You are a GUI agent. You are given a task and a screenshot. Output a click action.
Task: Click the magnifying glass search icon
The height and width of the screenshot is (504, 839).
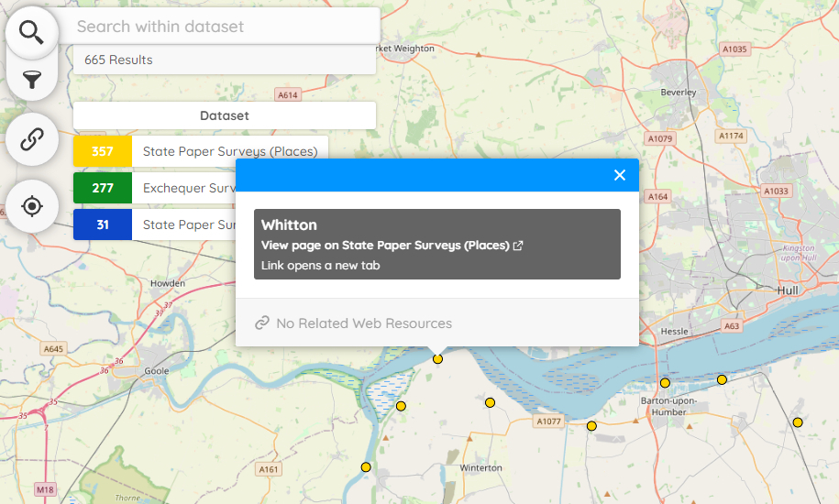[32, 32]
